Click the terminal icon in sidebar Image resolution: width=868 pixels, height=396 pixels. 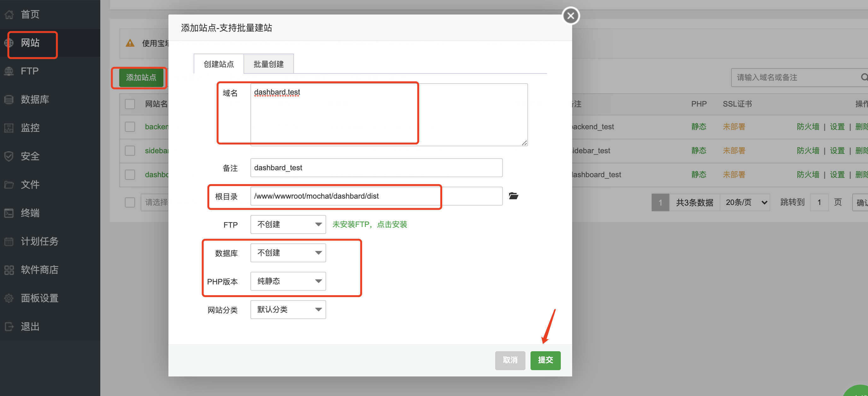point(9,213)
